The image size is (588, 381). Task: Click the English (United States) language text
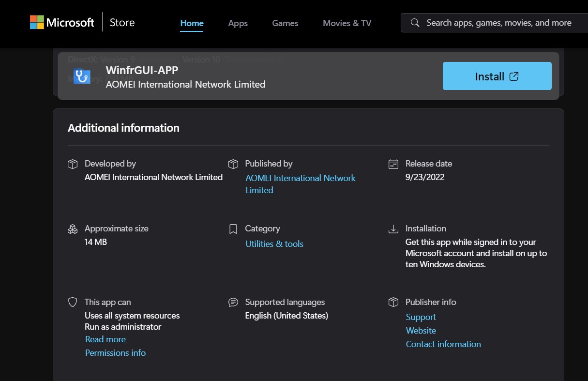[x=286, y=316]
